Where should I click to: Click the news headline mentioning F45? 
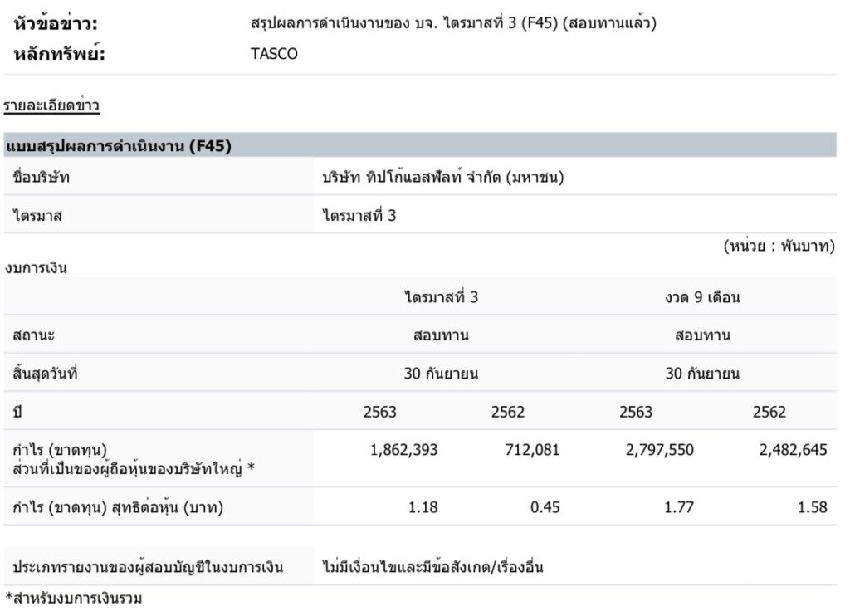click(x=453, y=24)
